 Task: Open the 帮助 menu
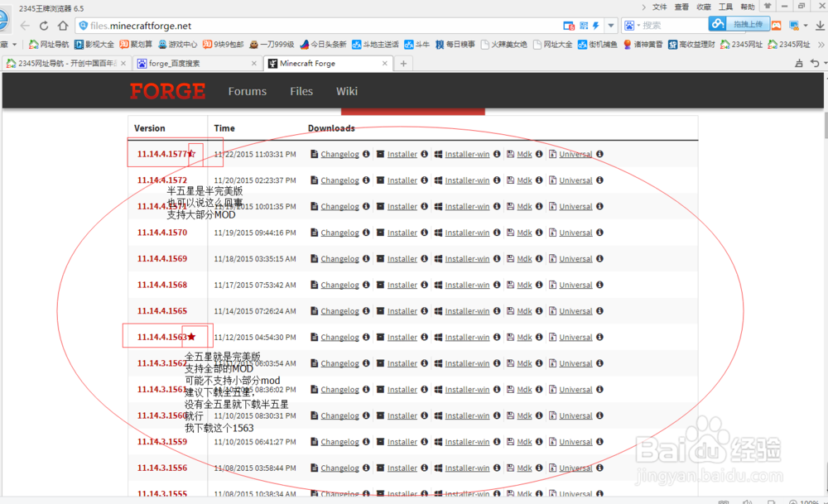[x=747, y=7]
